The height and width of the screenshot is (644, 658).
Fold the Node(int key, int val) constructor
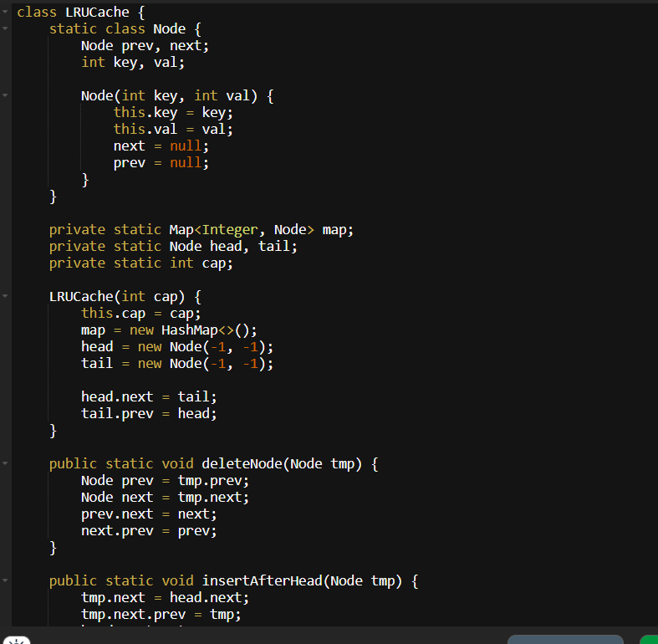coord(5,95)
